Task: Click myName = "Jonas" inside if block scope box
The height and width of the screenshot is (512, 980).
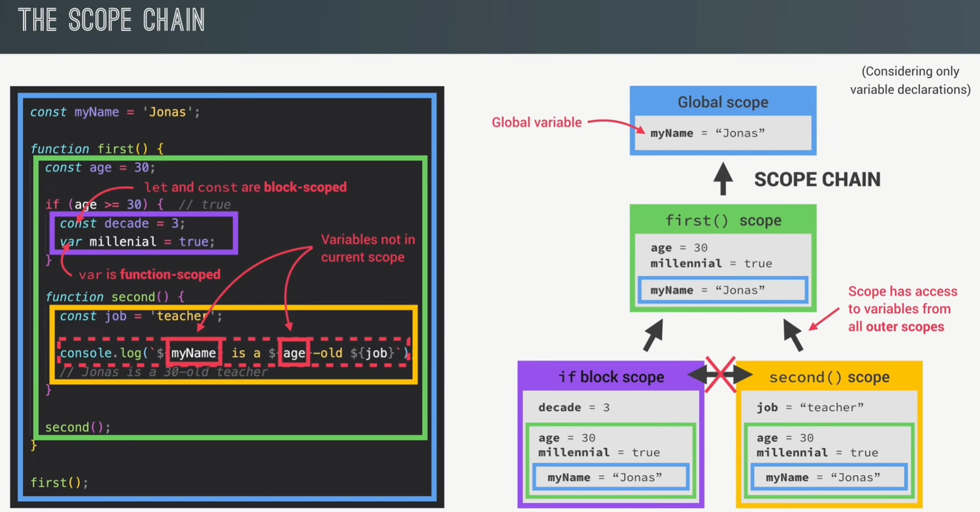Action: pos(604,478)
